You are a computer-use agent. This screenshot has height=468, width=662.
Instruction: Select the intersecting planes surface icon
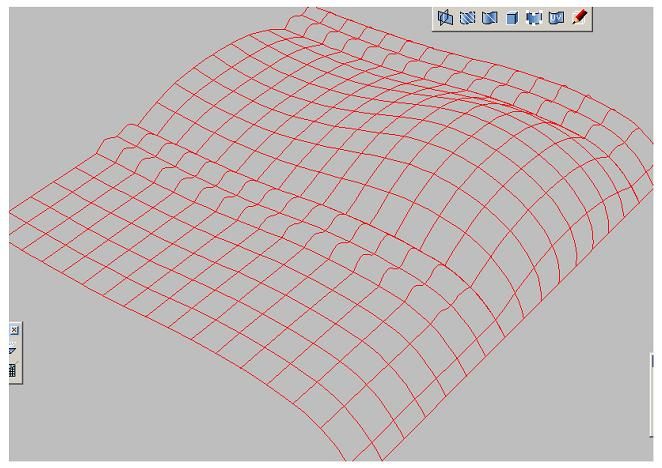click(445, 18)
